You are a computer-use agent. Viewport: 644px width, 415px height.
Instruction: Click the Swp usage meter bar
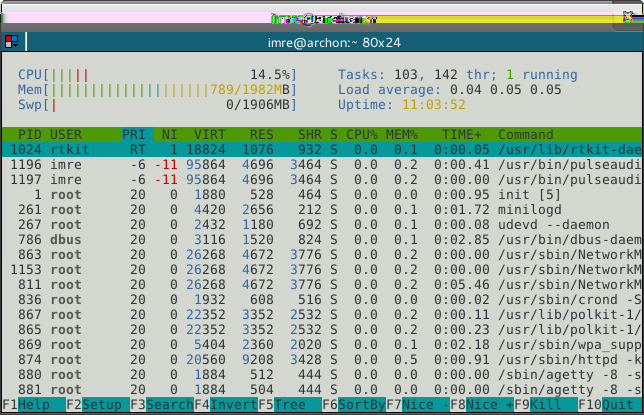tap(157, 105)
